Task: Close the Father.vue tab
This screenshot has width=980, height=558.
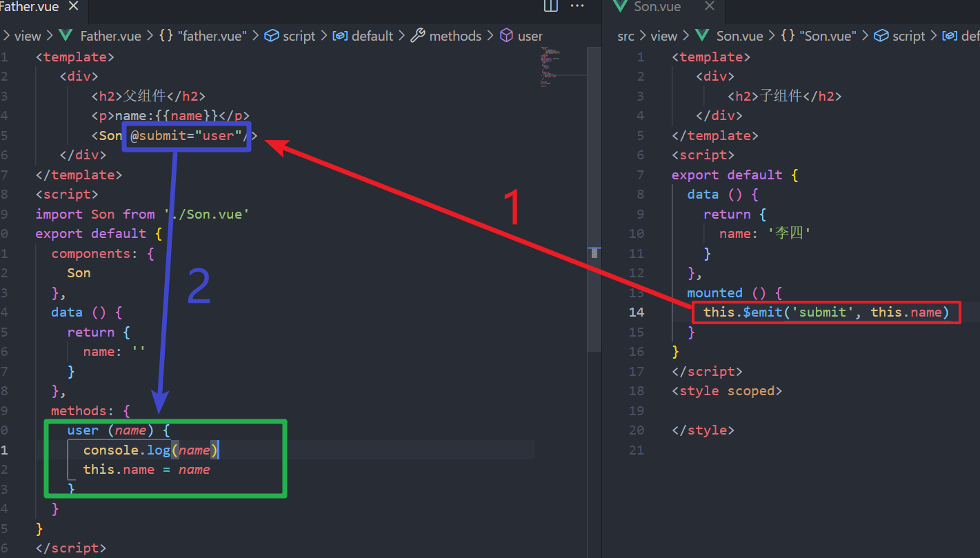Action: pyautogui.click(x=74, y=6)
